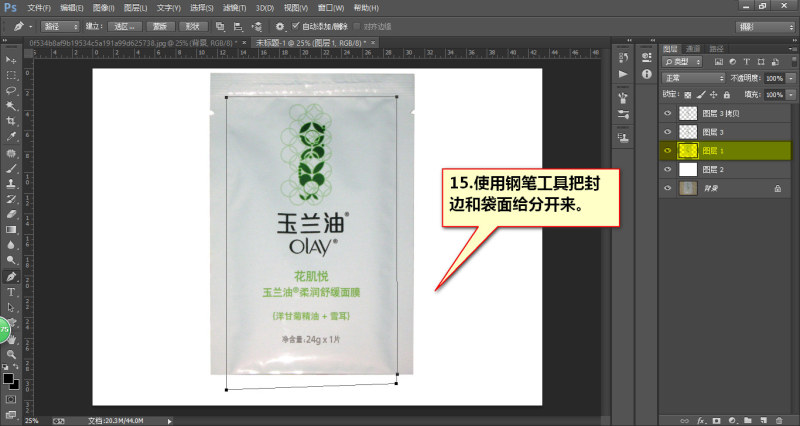Hide the 图层 3 layer
The width and height of the screenshot is (800, 426).
point(667,132)
